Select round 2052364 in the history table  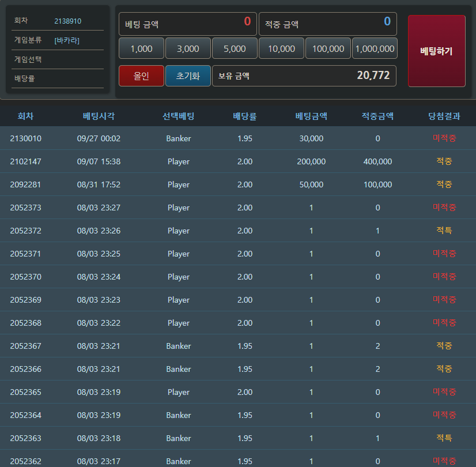[25, 415]
